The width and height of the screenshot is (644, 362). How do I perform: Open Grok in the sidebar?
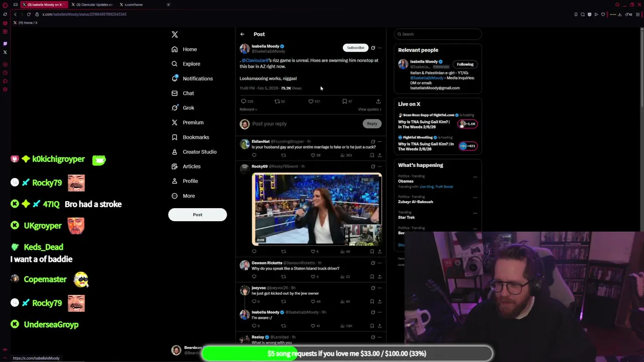(183, 108)
